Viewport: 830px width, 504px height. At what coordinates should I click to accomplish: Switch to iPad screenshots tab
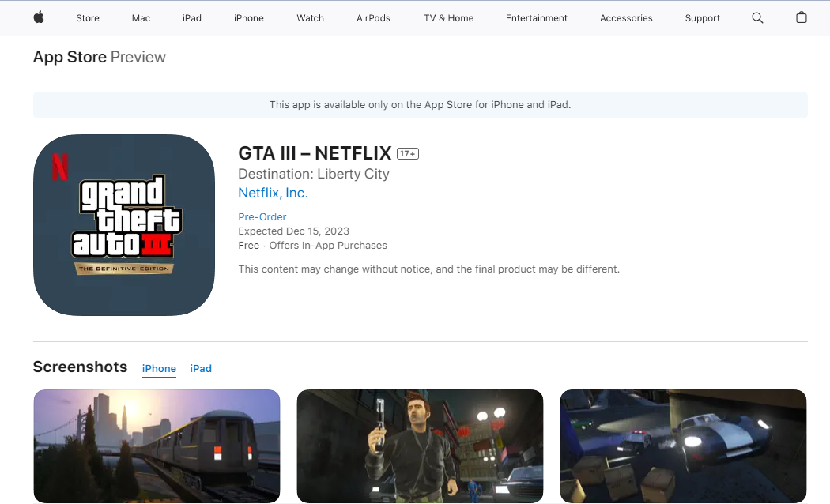pos(201,369)
